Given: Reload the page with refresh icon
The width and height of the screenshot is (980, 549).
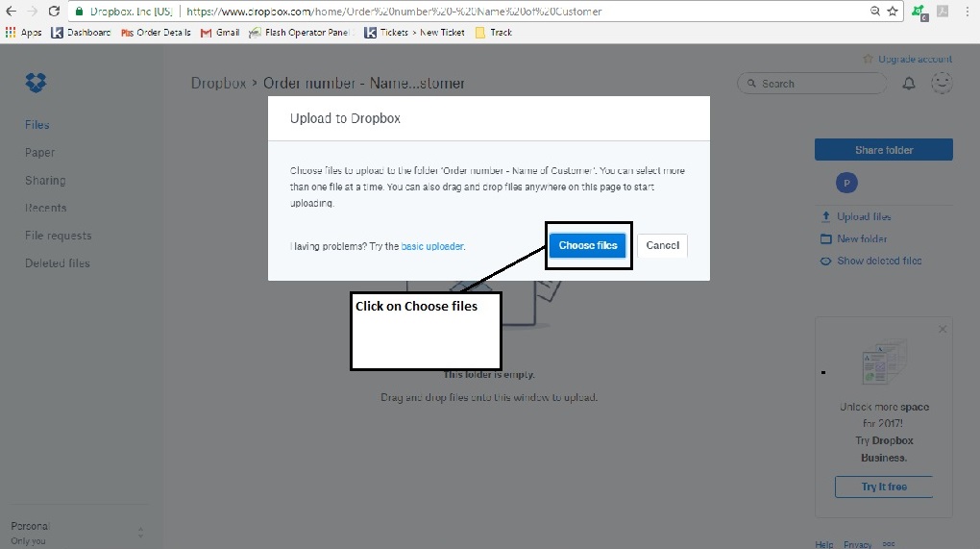Looking at the screenshot, I should [x=54, y=12].
